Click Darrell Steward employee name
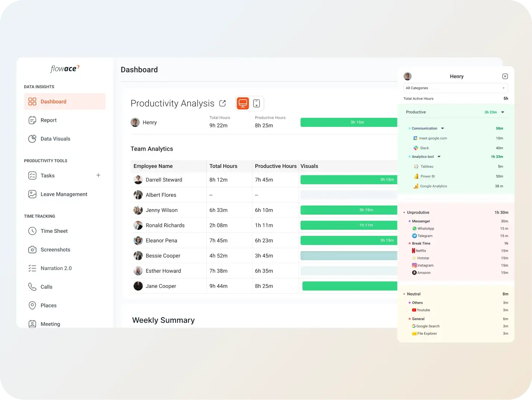This screenshot has height=400, width=532. click(x=164, y=180)
